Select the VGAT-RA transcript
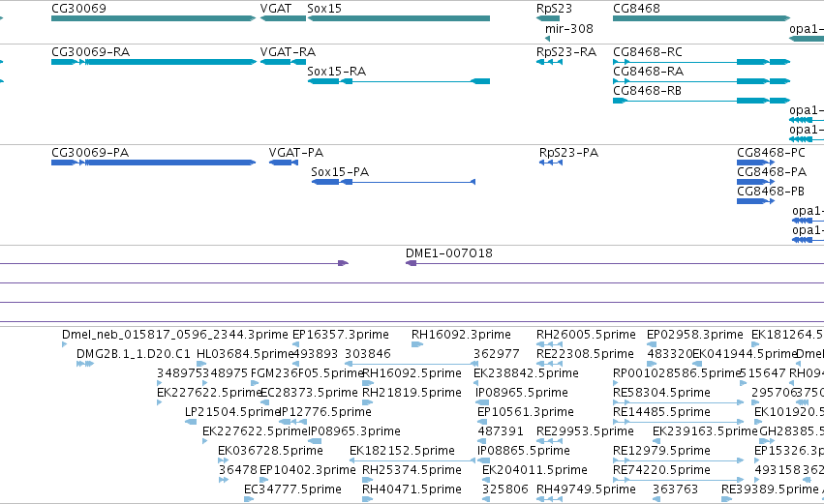Image resolution: width=824 pixels, height=504 pixels. 283,62
